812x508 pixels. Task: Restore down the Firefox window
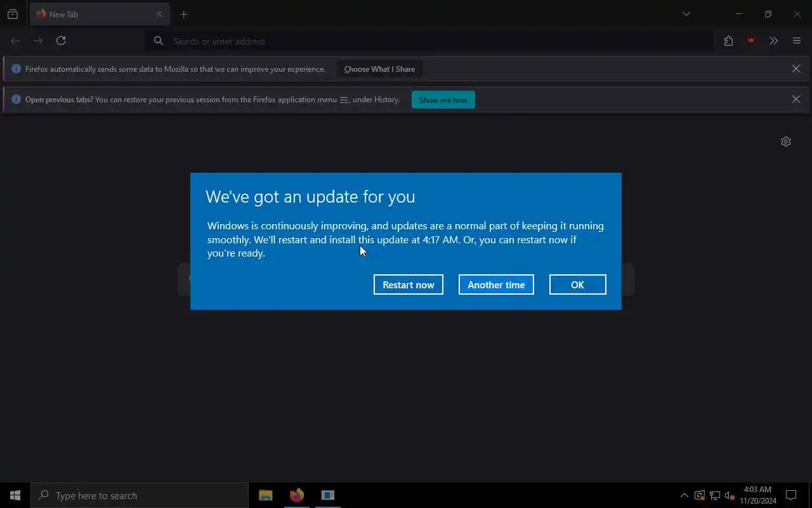768,14
